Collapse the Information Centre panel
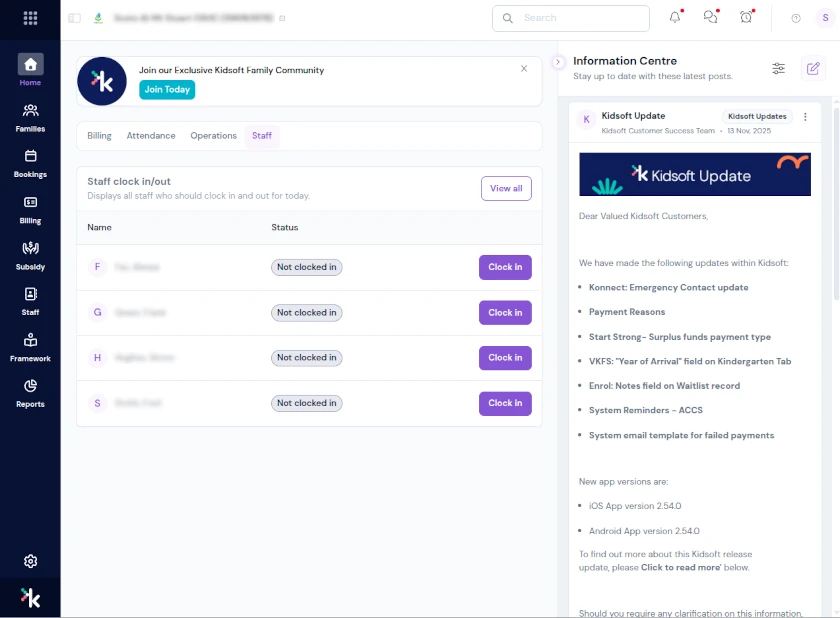Screen dimensions: 840x618 558,62
